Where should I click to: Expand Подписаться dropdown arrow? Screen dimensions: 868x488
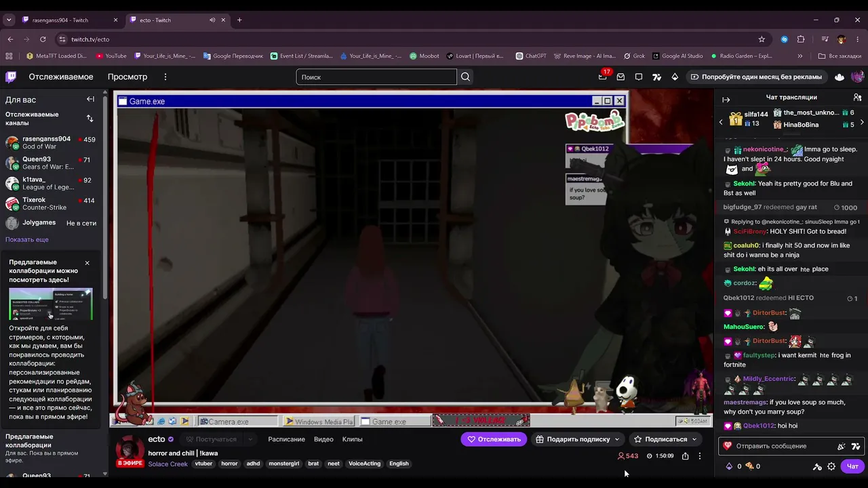(694, 439)
